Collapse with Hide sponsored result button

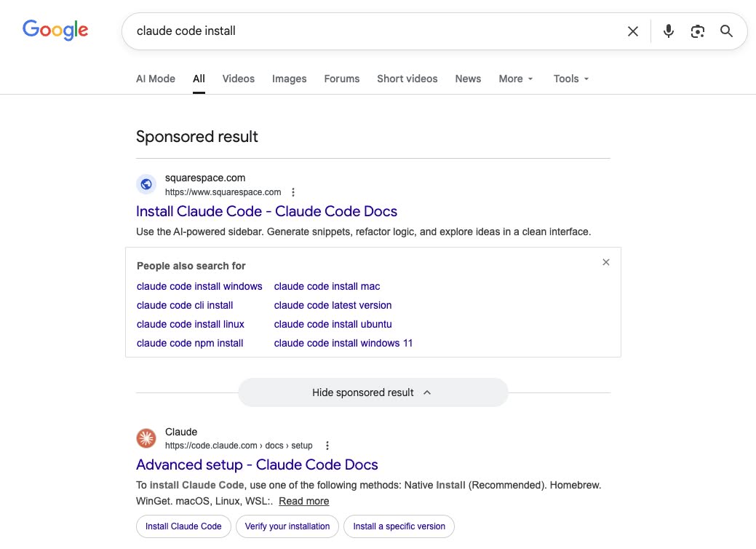(x=373, y=392)
